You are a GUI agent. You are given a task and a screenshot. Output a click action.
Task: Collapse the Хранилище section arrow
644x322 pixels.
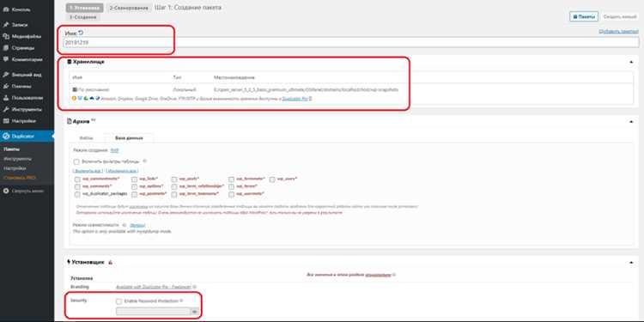pyautogui.click(x=631, y=62)
